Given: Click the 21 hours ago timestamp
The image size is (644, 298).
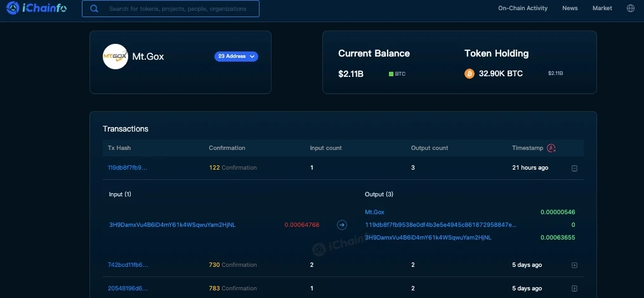Looking at the screenshot, I should click(530, 168).
